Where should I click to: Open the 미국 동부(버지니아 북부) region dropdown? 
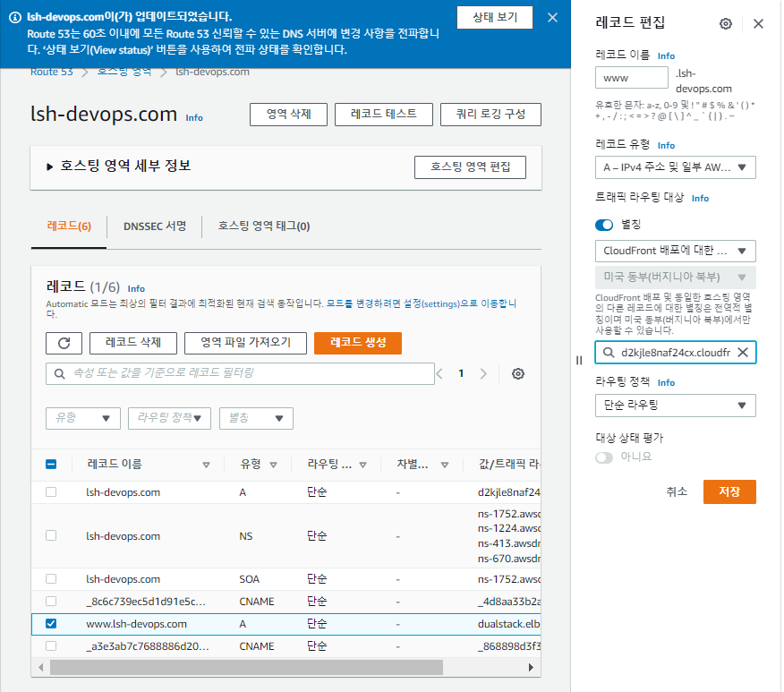point(675,277)
